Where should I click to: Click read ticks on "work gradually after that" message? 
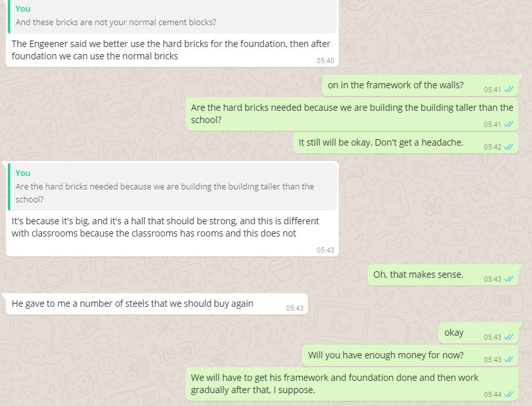(509, 394)
